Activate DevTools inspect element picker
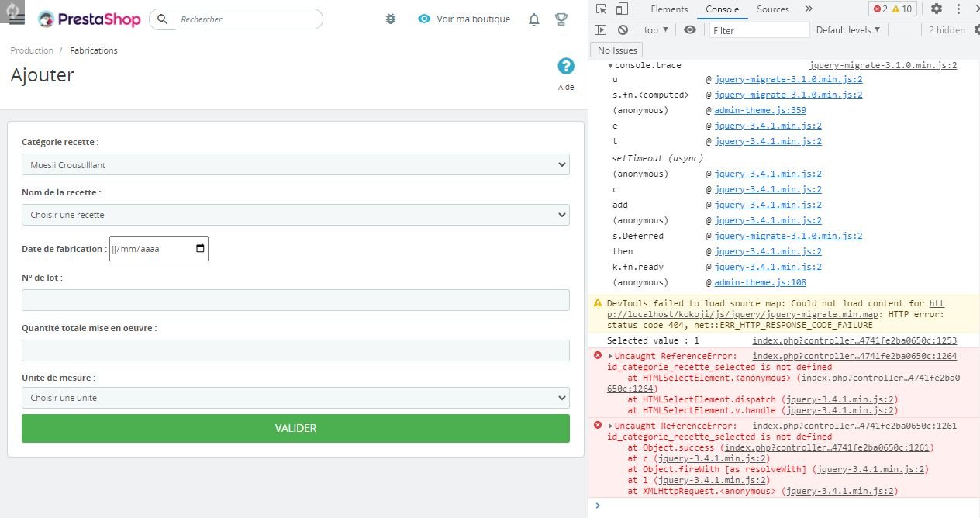 click(601, 9)
